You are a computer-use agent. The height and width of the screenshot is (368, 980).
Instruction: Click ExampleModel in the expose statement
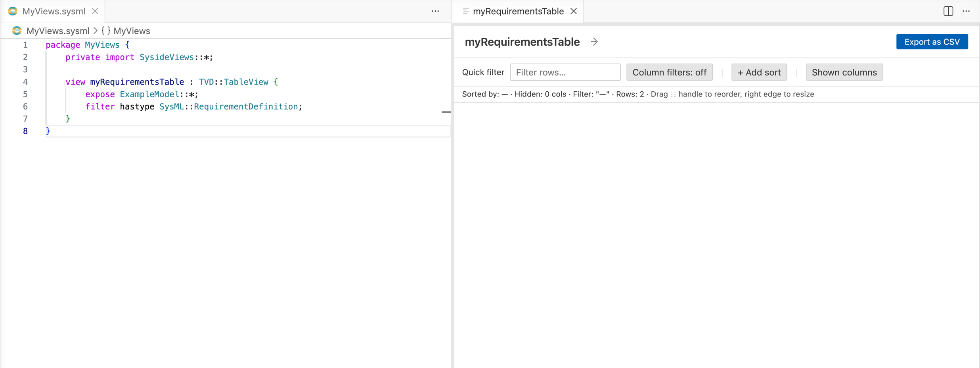click(149, 94)
